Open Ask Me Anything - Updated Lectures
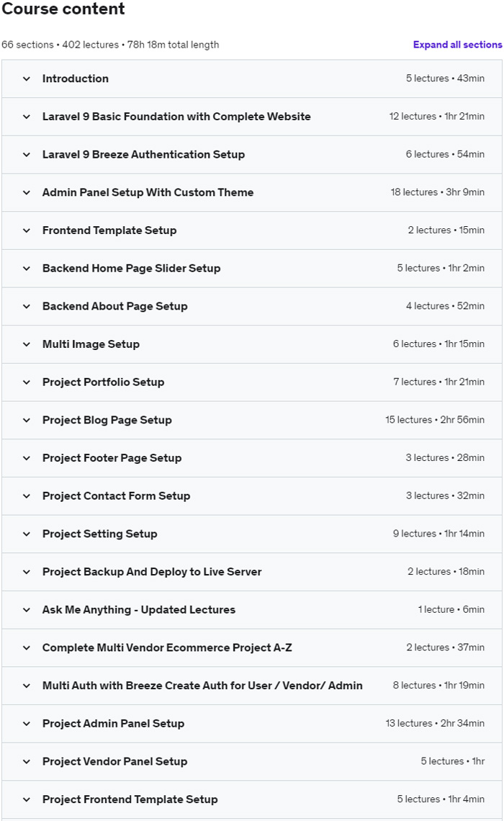 (x=139, y=610)
